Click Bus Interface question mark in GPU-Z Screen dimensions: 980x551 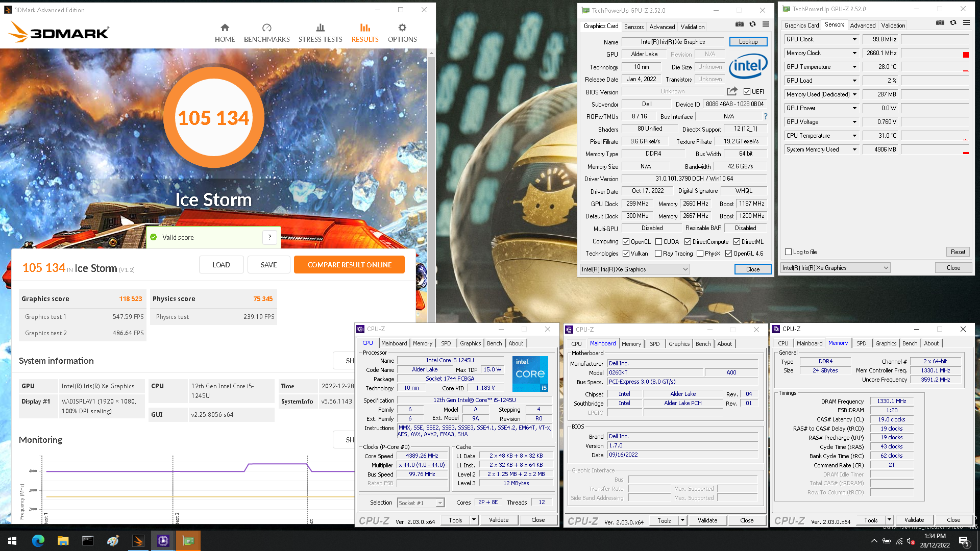coord(765,116)
